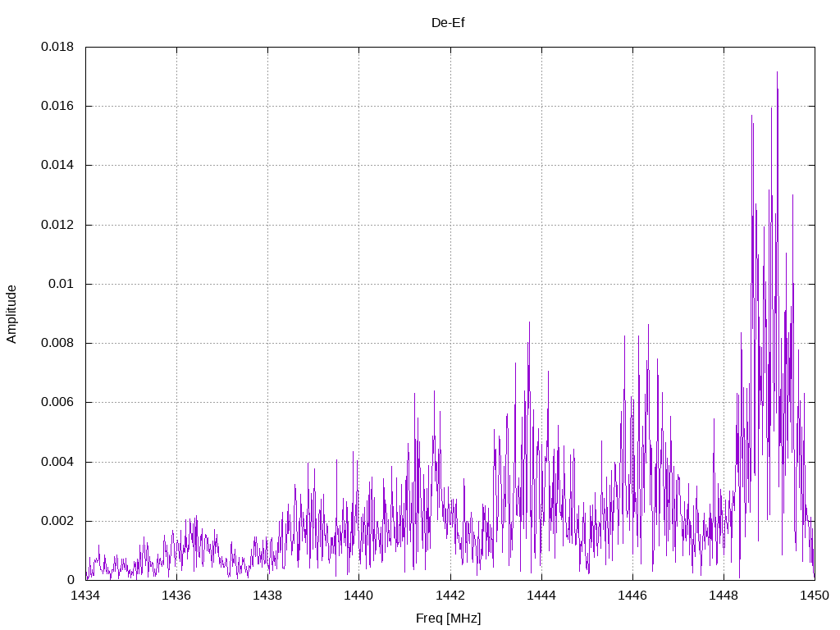The width and height of the screenshot is (840, 630).
Task: Click the y-axis tick 0.002
Action: [x=57, y=521]
